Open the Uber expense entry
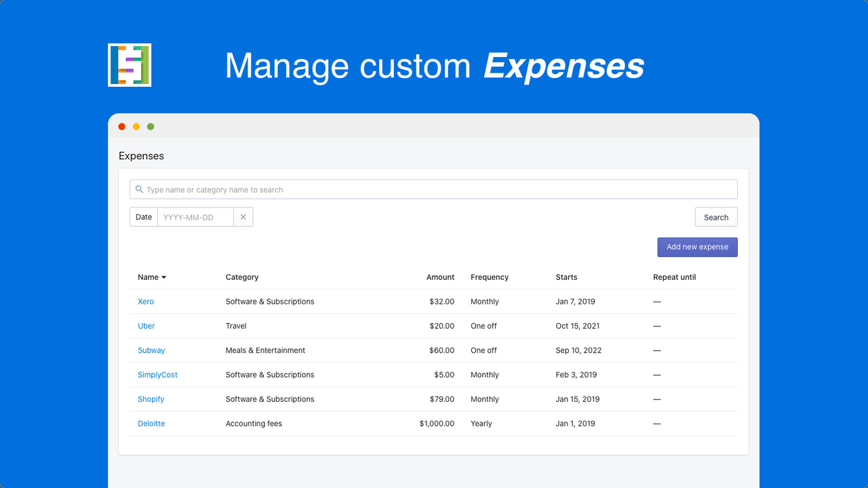 pos(146,325)
